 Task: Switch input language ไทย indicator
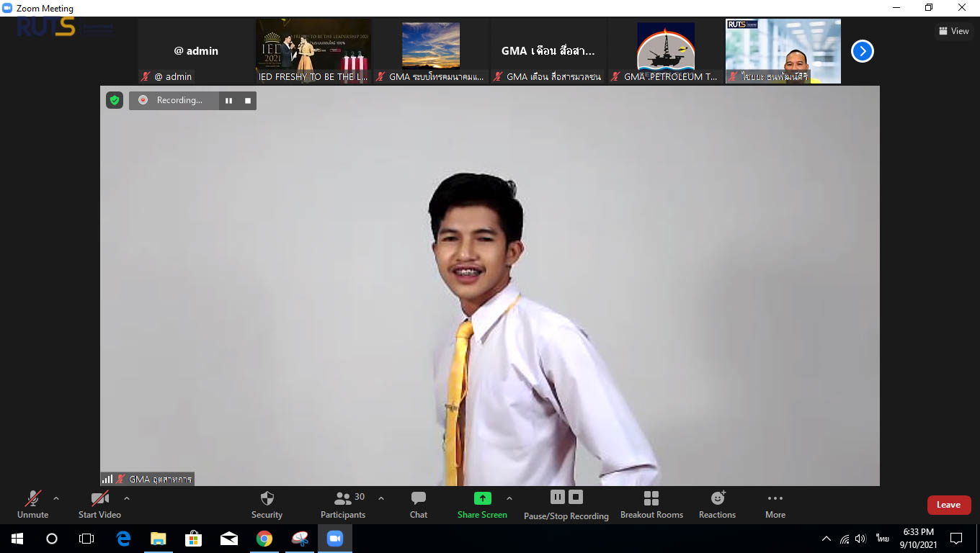click(x=883, y=539)
